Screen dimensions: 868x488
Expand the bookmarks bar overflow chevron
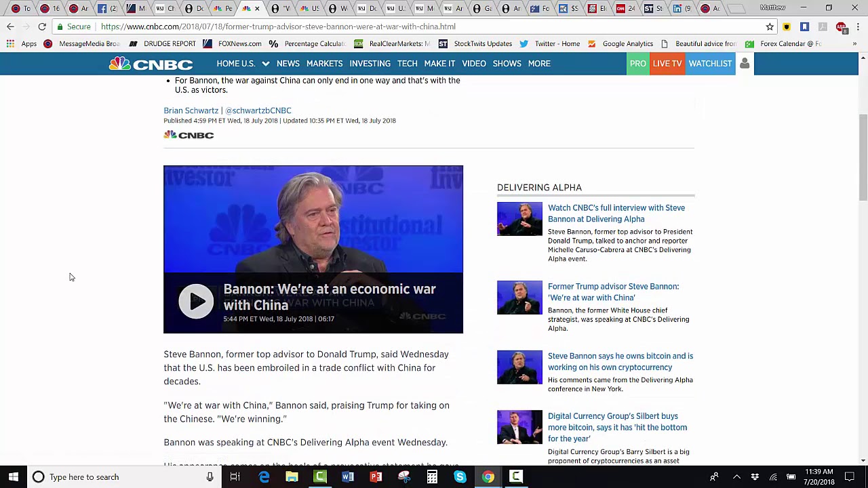click(x=854, y=43)
